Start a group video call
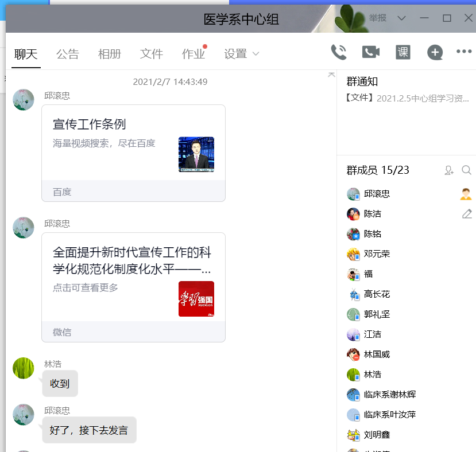The height and width of the screenshot is (452, 476). (371, 52)
